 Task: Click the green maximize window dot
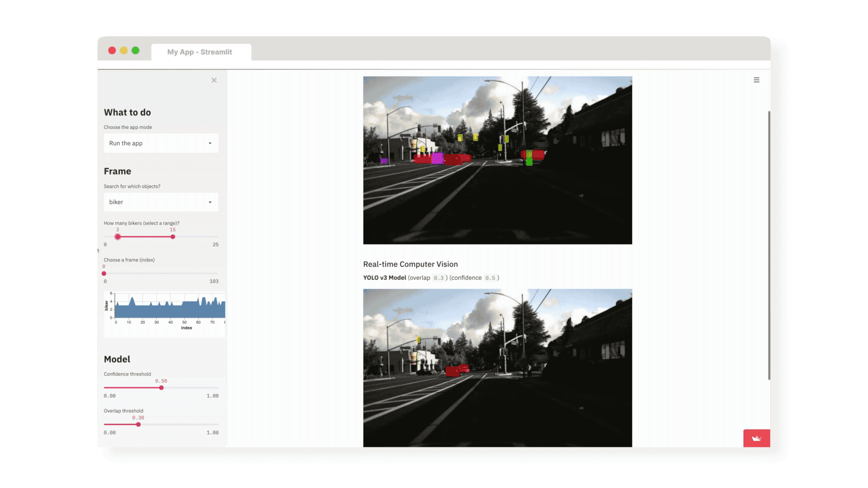tap(136, 51)
